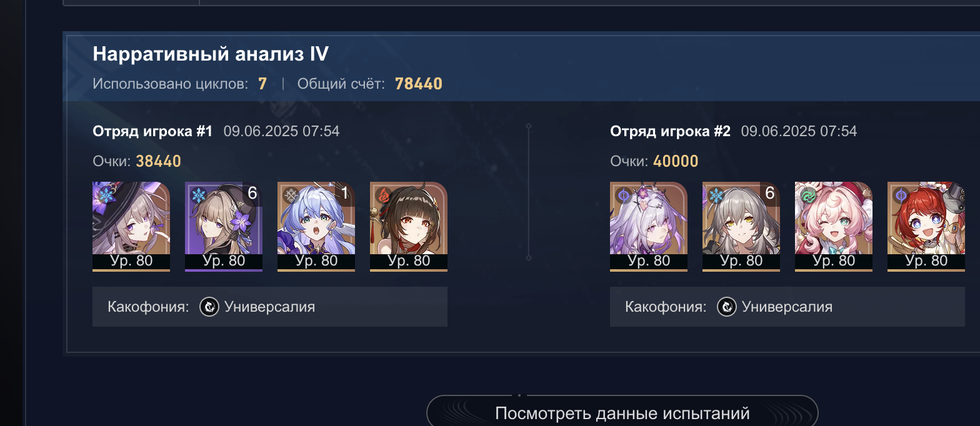980x426 pixels.
Task: Click the Wind element icon on the pink-haired character
Action: click(x=808, y=195)
